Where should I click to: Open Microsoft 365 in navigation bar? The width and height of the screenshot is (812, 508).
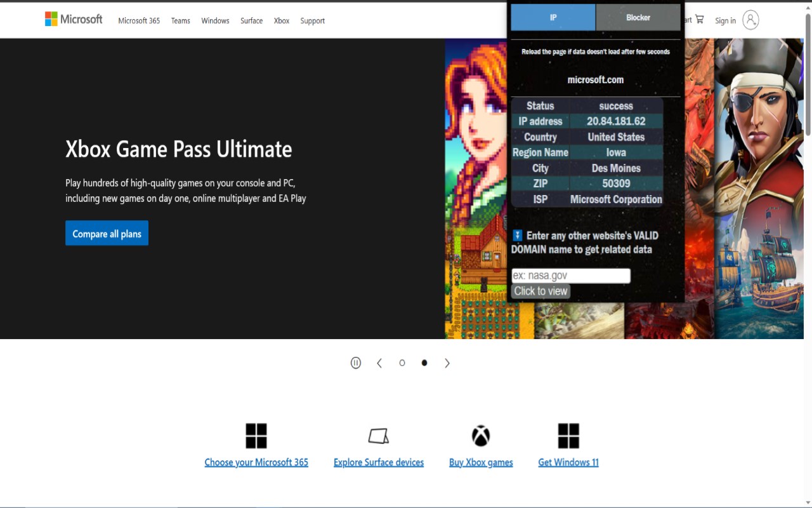139,21
